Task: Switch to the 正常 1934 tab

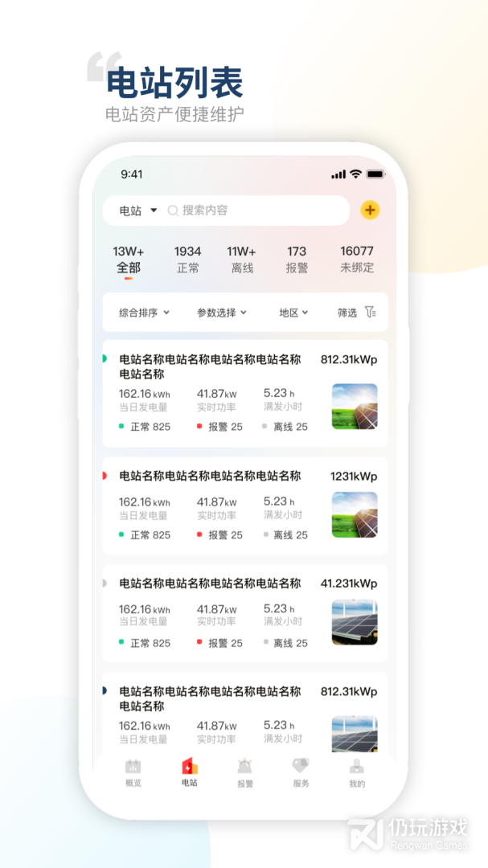Action: click(x=188, y=260)
